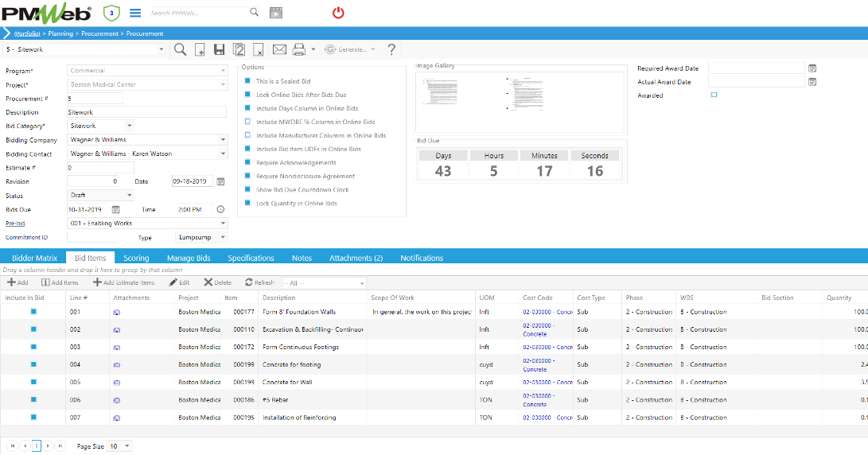Viewport: 868px width, 455px height.
Task: Click the copy record icon
Action: pos(239,50)
